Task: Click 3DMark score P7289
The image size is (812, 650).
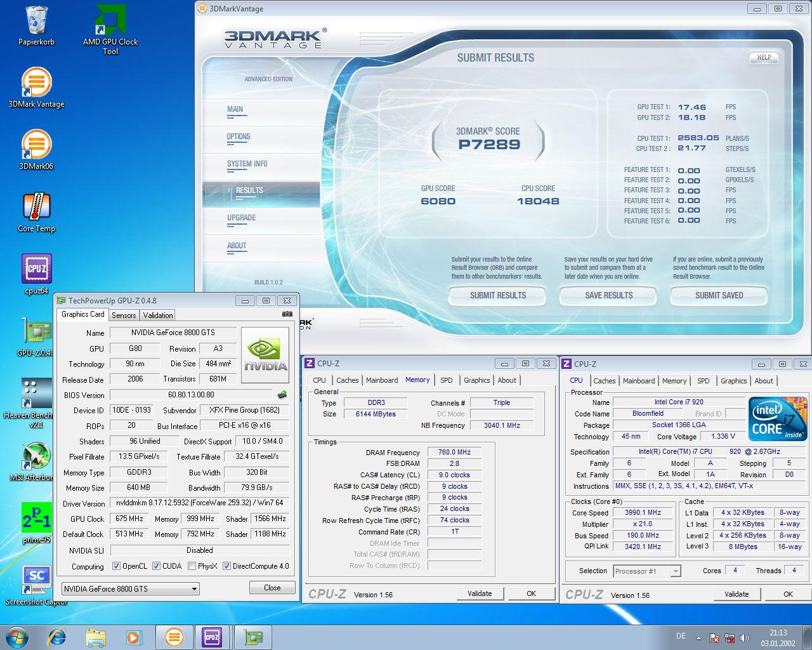Action: (x=489, y=144)
